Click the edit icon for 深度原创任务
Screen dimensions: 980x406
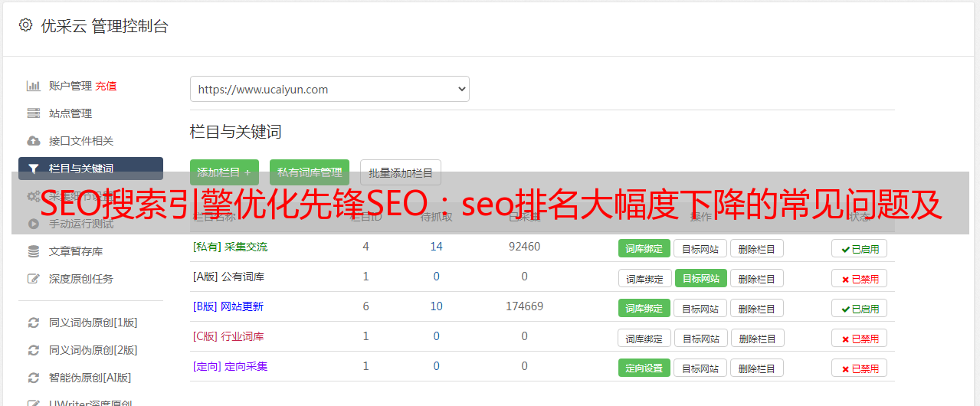coord(34,279)
